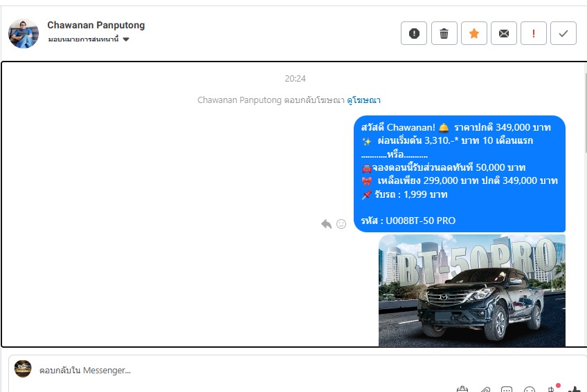587x392 pixels.
Task: Open the ดูโฆษณา (view ad) link
Action: [x=363, y=100]
